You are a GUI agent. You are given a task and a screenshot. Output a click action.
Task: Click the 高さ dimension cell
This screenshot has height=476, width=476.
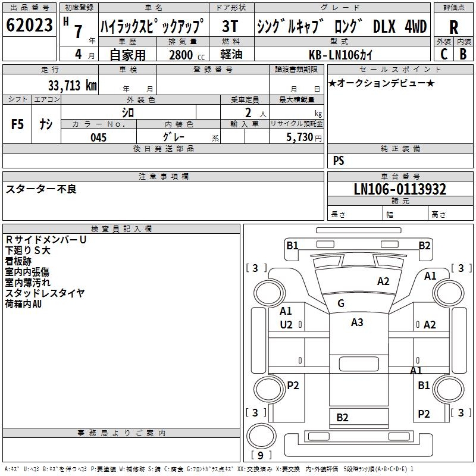(450, 213)
